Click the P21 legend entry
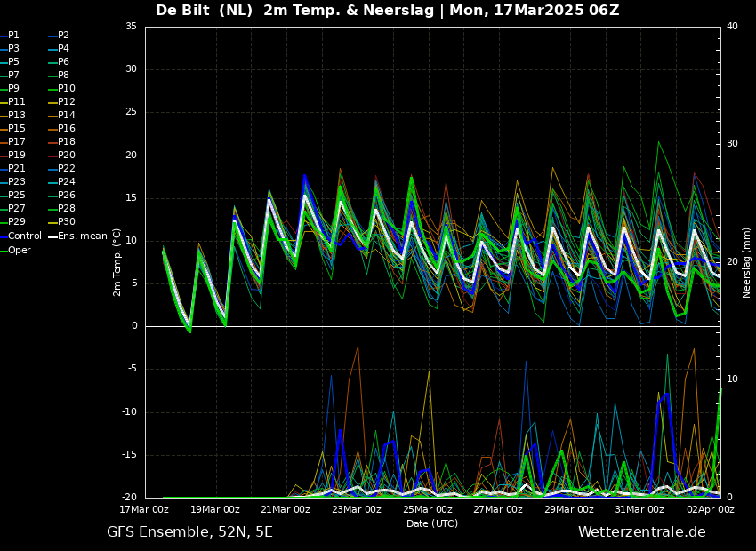The width and height of the screenshot is (756, 551). tap(16, 169)
